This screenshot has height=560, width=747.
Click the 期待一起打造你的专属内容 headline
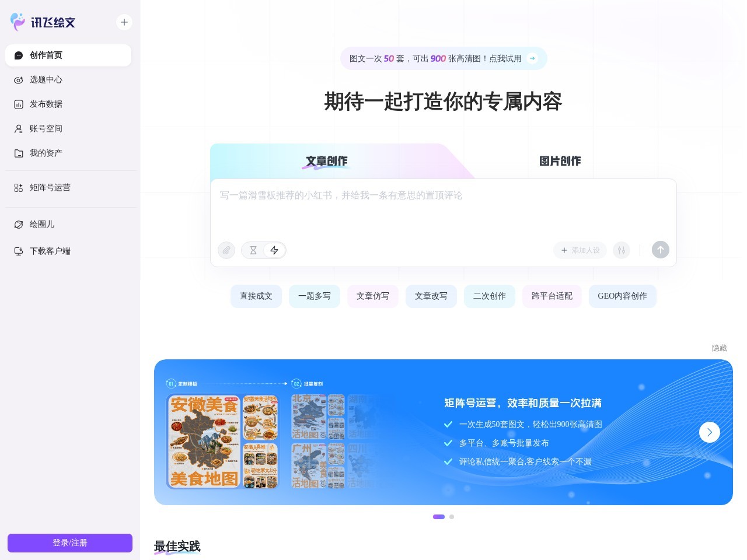tap(444, 101)
